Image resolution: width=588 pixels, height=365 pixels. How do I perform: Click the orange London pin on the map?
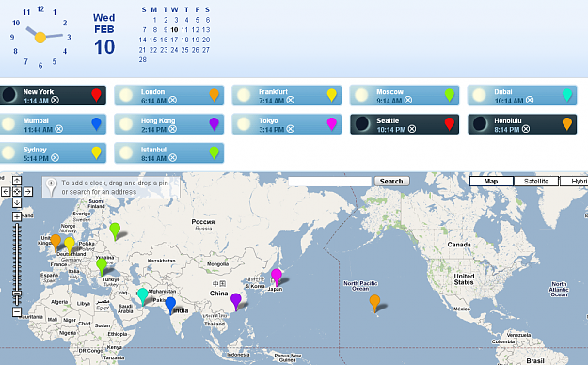pyautogui.click(x=56, y=242)
